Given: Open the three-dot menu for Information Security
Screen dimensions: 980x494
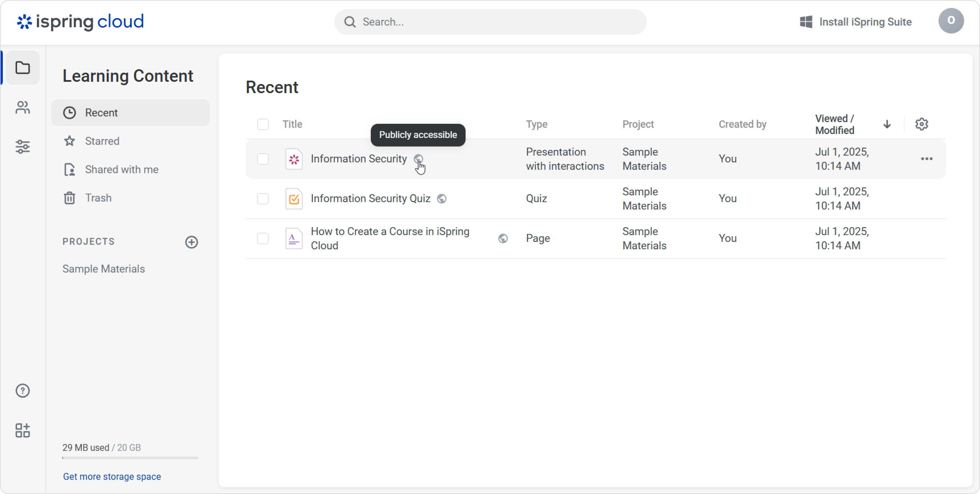Looking at the screenshot, I should [926, 159].
